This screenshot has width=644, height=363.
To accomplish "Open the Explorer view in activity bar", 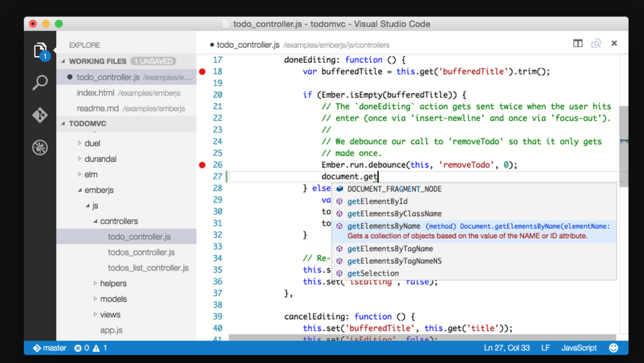I will coord(40,51).
